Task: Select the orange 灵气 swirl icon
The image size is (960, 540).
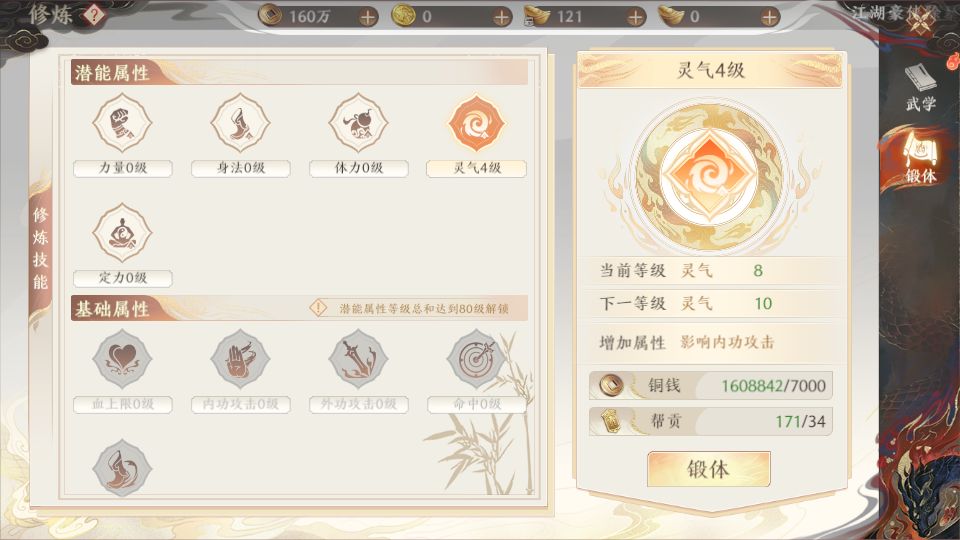Action: (x=476, y=123)
